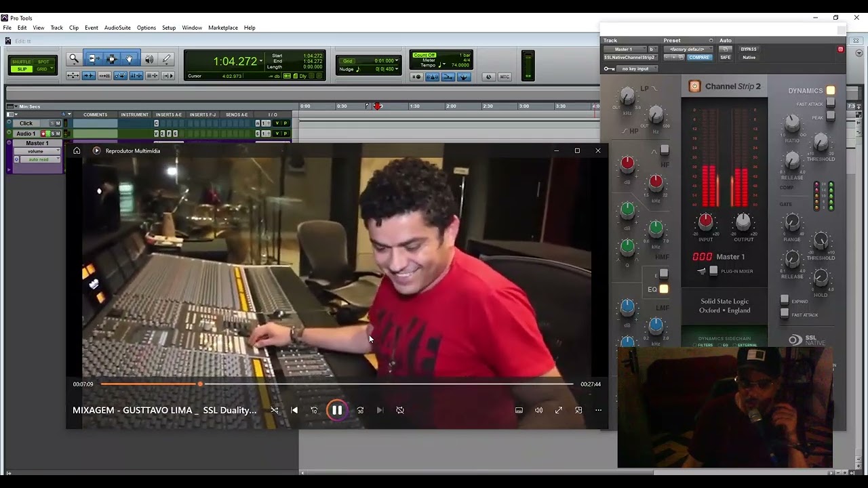Click the red plugin target button

click(x=841, y=49)
